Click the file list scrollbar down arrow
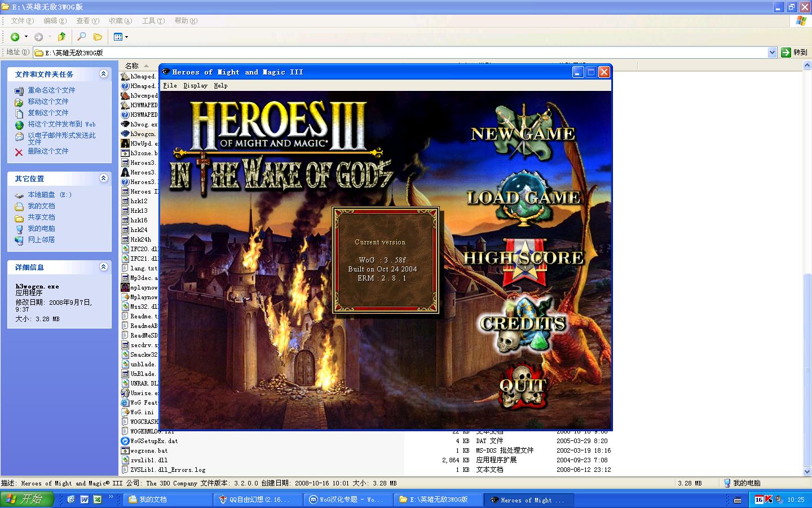 coord(807,471)
